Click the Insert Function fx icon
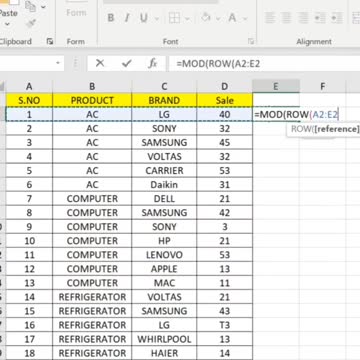Image resolution: width=360 pixels, height=360 pixels. tap(153, 63)
